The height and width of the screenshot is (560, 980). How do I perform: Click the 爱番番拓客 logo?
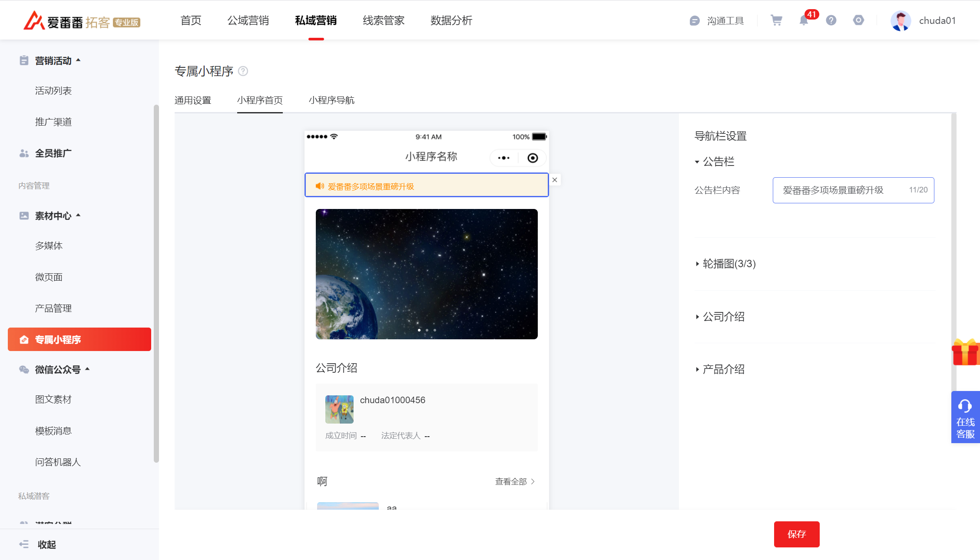[82, 20]
